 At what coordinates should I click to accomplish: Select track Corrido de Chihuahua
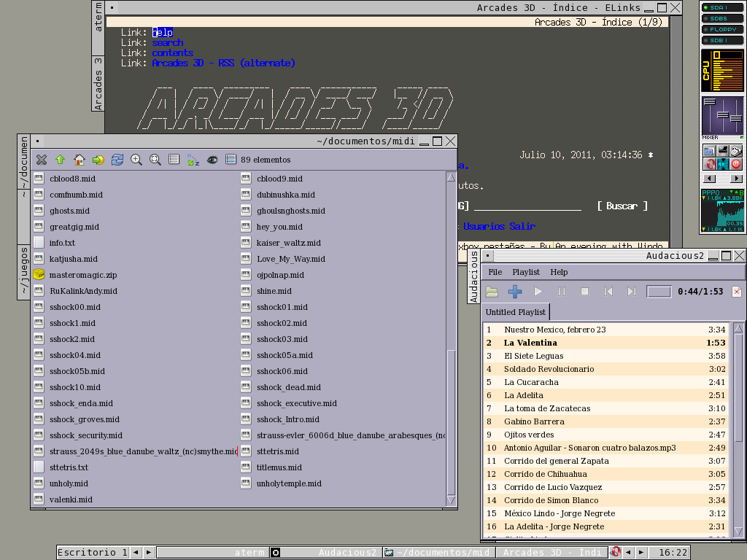tap(605, 474)
